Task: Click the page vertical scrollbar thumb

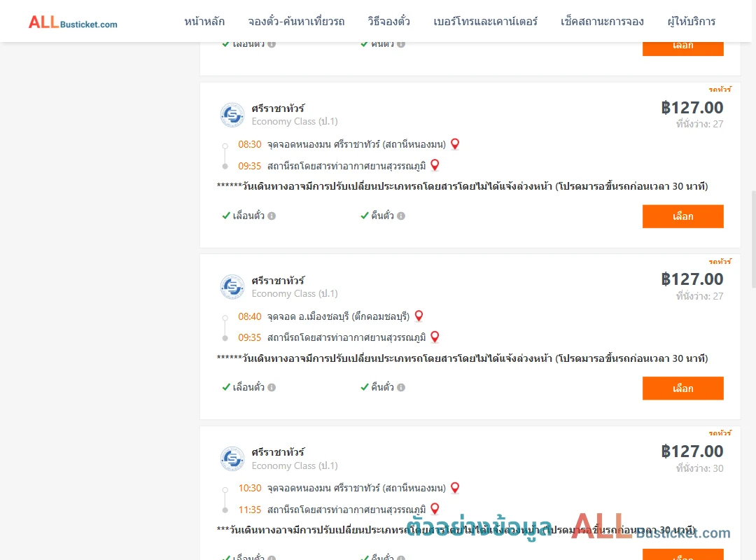Action: click(754, 239)
